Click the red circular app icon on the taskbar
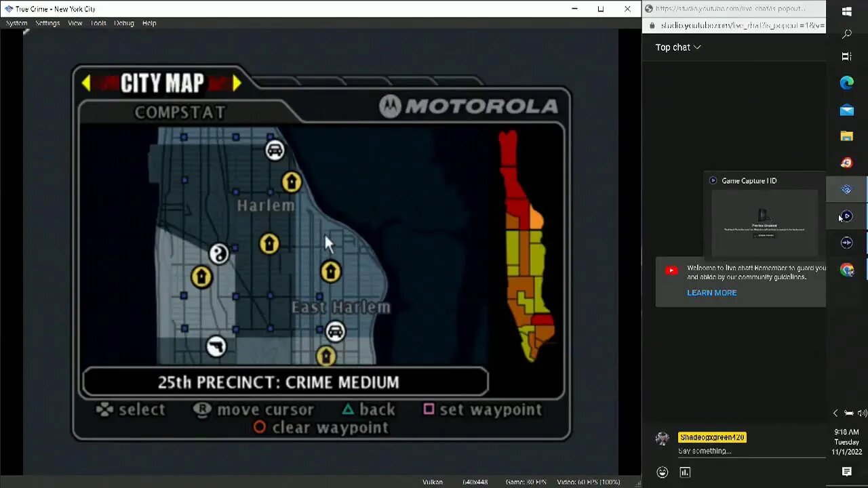 pyautogui.click(x=847, y=163)
